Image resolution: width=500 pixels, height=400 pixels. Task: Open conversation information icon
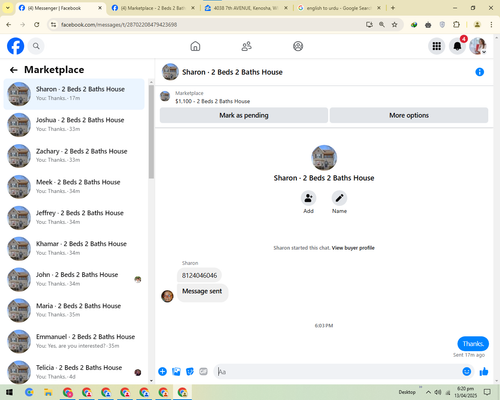click(479, 72)
